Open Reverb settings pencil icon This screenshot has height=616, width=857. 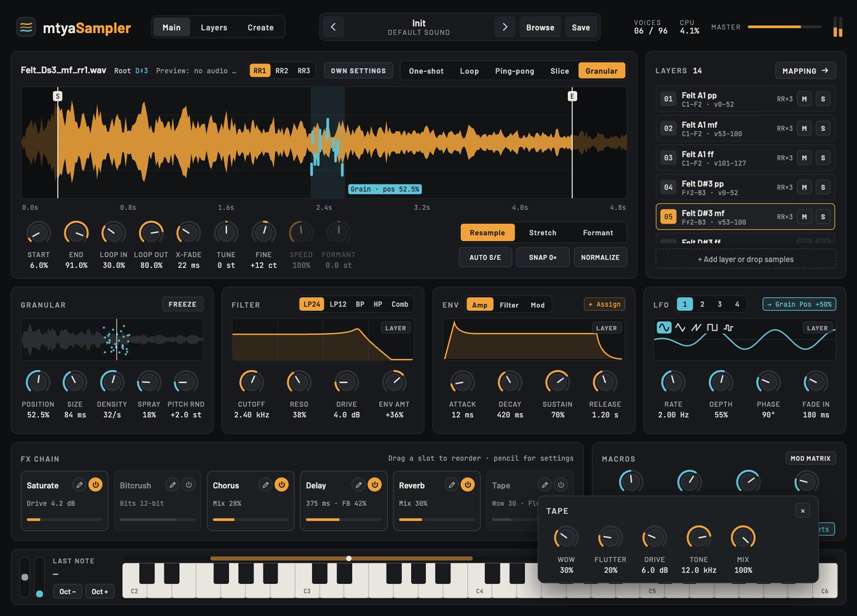452,485
